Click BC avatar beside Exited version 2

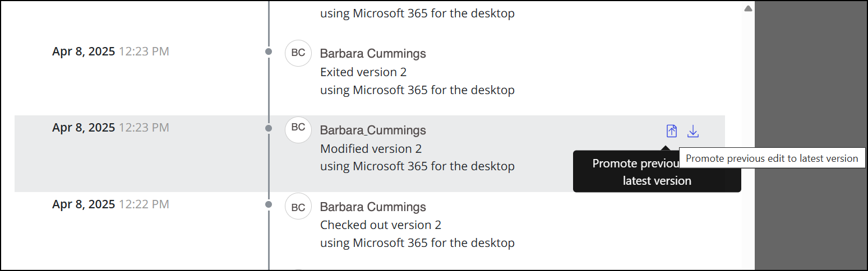(298, 53)
